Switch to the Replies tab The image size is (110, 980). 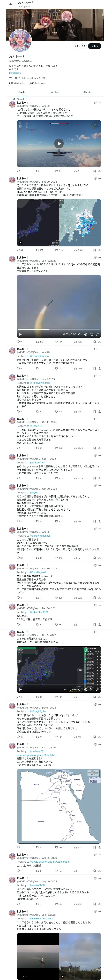click(x=55, y=92)
